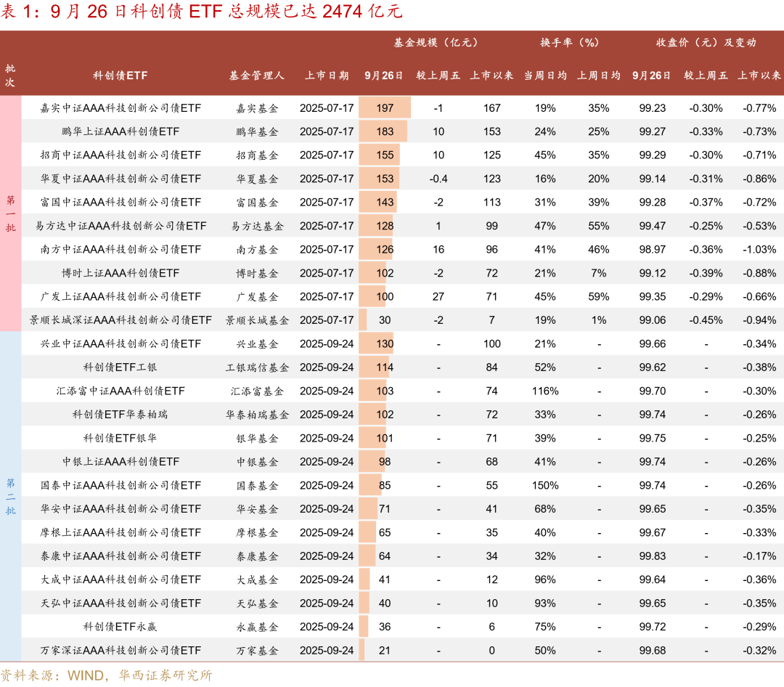Viewport: 784px width, 687px height.
Task: Click the '基金管理人' column header
Action: pos(257,76)
